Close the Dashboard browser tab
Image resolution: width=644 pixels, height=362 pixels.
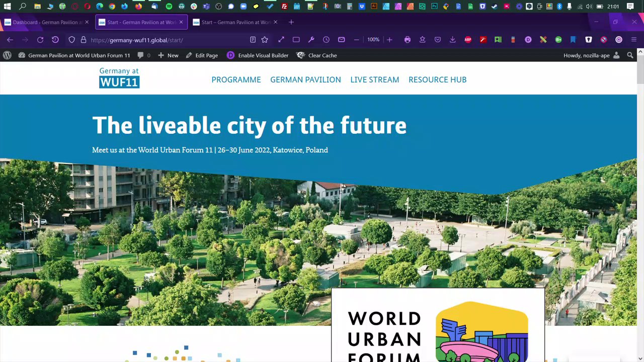(x=87, y=22)
